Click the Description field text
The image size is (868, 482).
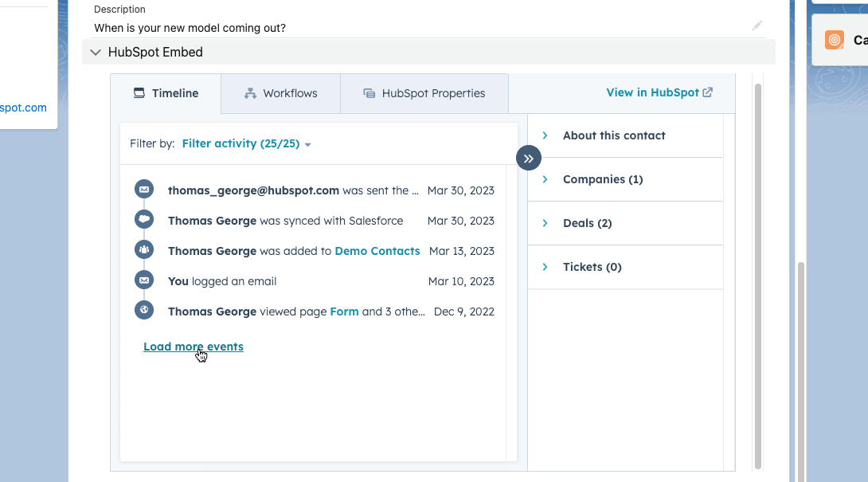(x=190, y=28)
